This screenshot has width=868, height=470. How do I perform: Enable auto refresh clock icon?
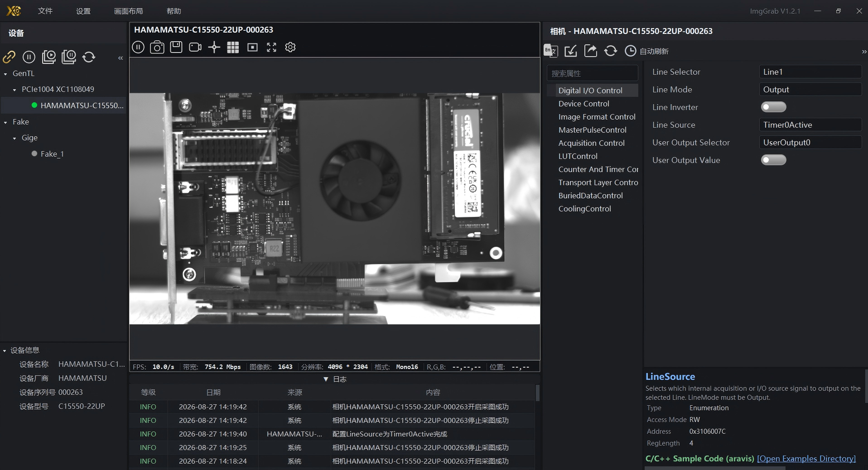[x=630, y=51]
